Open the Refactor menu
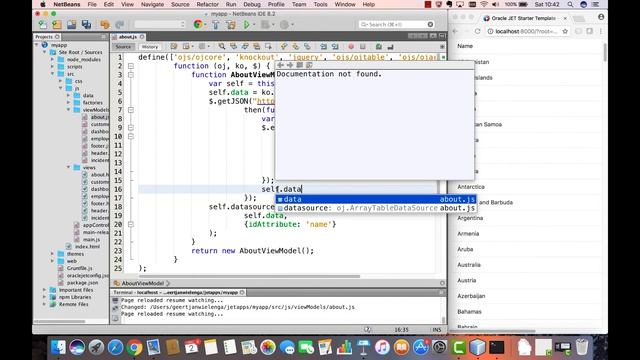 pos(207,4)
